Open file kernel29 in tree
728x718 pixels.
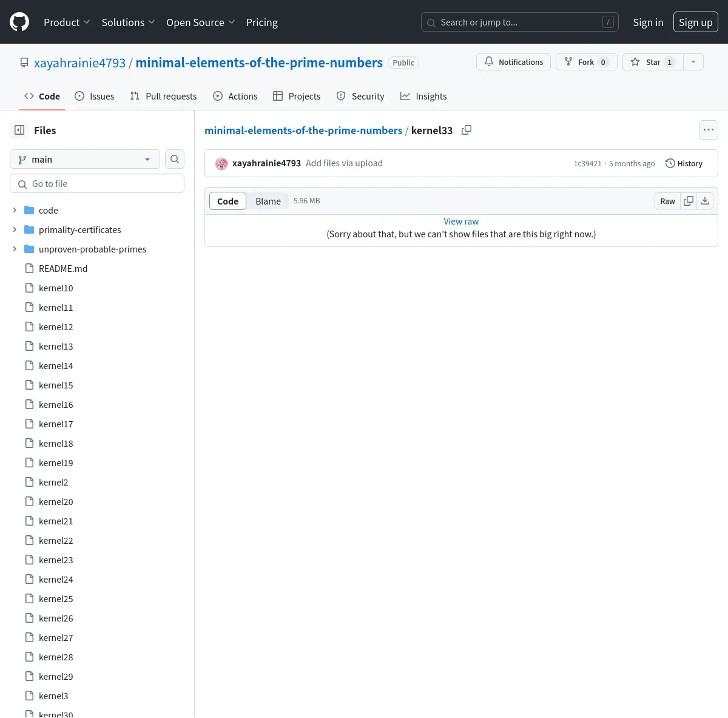click(56, 676)
